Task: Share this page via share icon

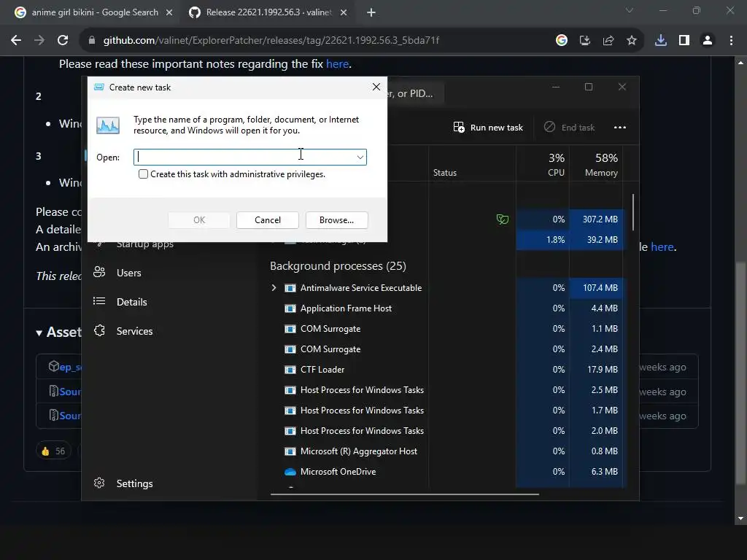Action: [608, 41]
